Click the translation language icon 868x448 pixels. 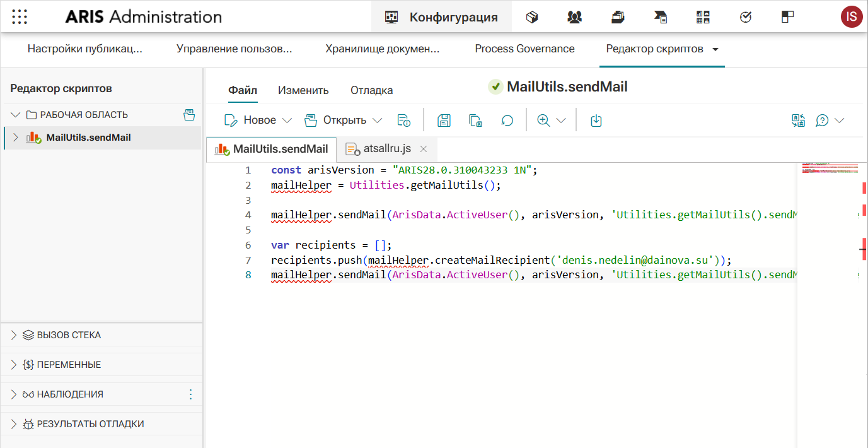point(799,120)
